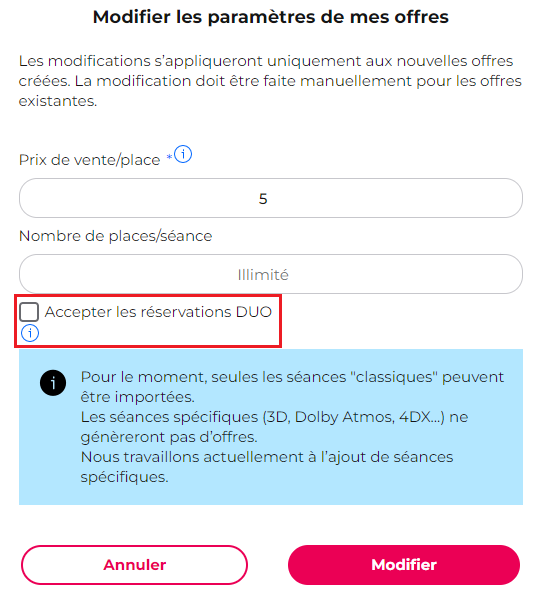Click the Illimité placeholder text

[x=263, y=275]
